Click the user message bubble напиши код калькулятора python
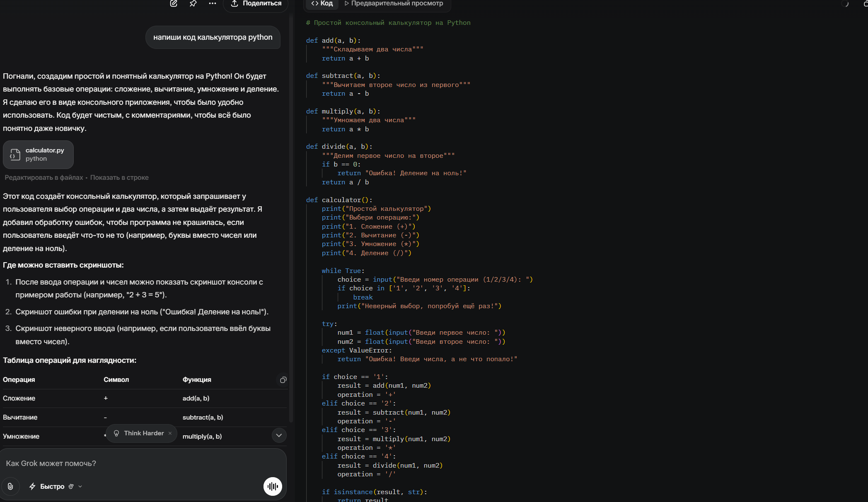Image resolution: width=868 pixels, height=502 pixels. pyautogui.click(x=213, y=37)
